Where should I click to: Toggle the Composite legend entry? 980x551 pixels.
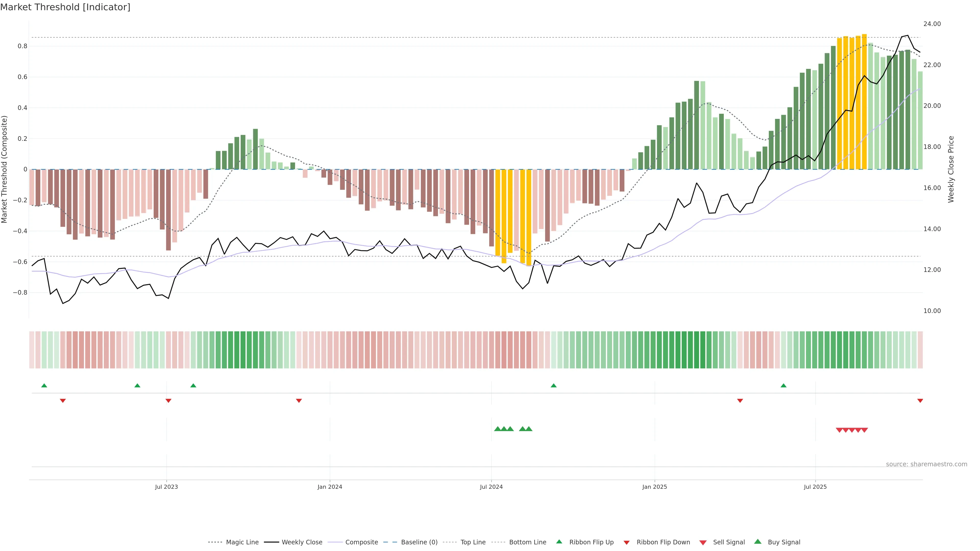[x=361, y=542]
